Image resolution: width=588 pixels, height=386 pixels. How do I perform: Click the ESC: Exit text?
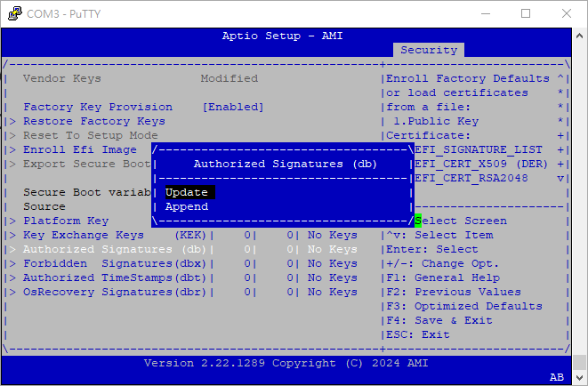click(418, 334)
